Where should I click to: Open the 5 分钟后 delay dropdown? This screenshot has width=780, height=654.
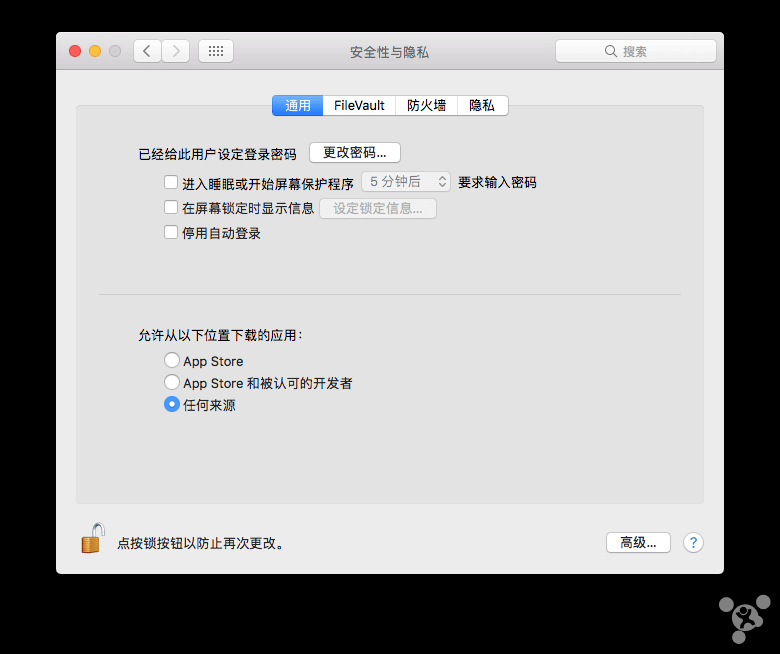point(406,182)
